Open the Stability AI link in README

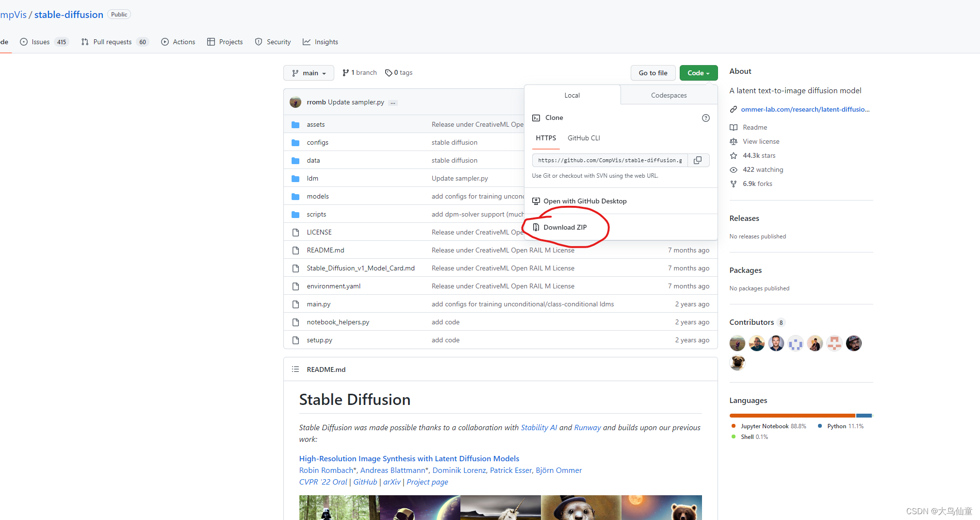pos(539,428)
